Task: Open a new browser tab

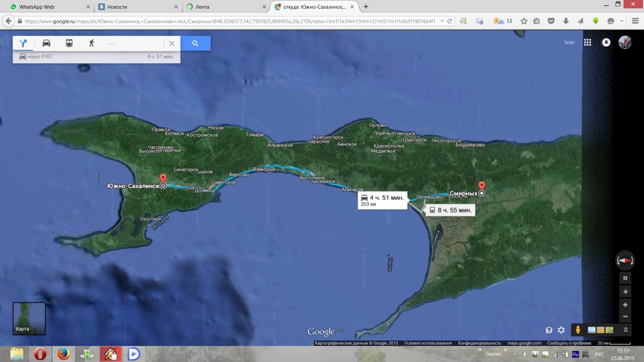Action: pos(366,7)
